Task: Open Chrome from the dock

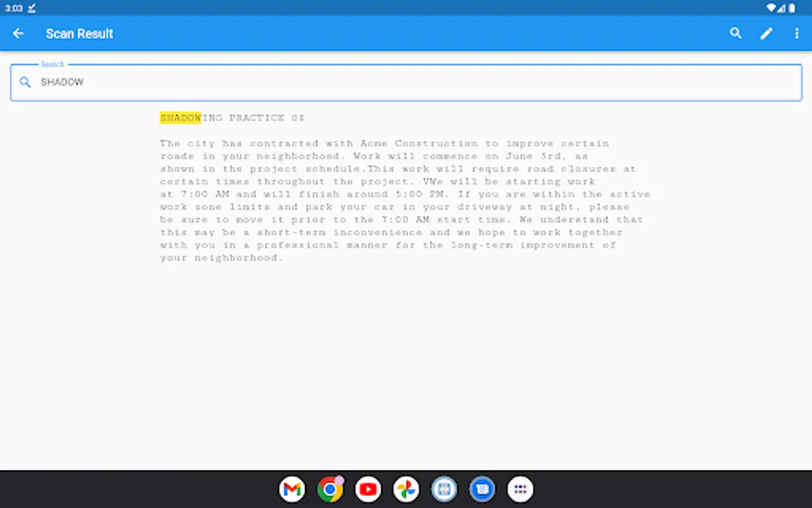Action: click(x=329, y=489)
